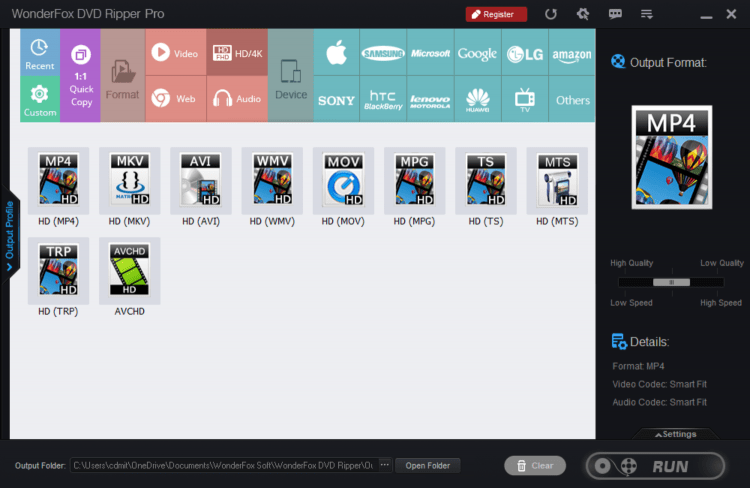This screenshot has width=750, height=488.
Task: Click the large MP4 output format thumbnail
Action: click(x=672, y=157)
